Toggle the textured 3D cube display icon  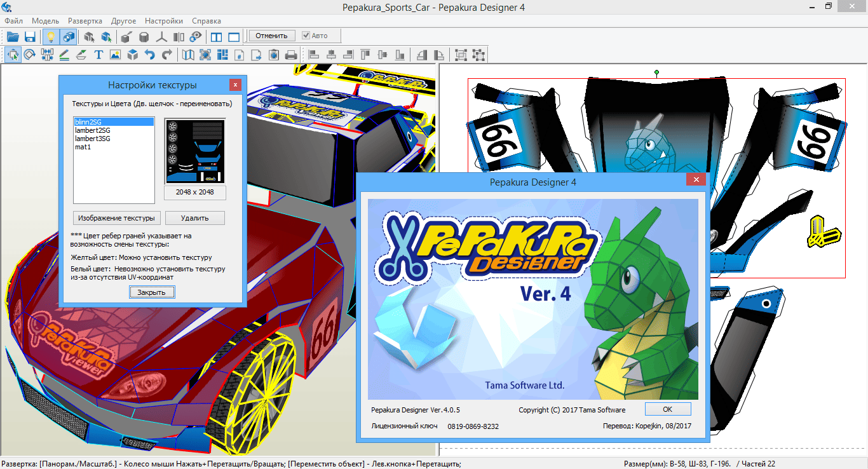(68, 36)
